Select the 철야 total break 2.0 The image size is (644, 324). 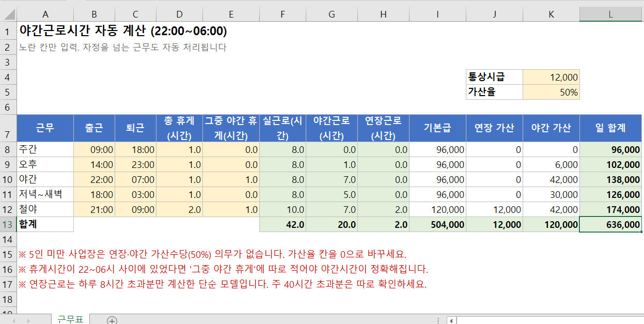click(179, 210)
